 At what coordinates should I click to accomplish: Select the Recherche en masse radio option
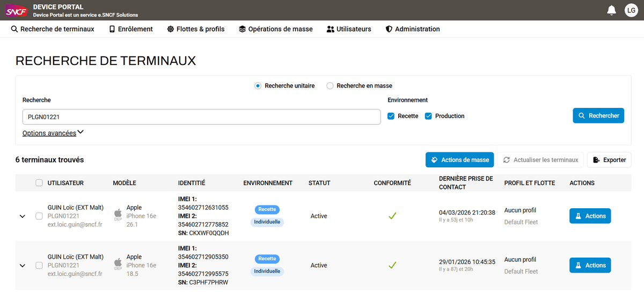pos(330,86)
